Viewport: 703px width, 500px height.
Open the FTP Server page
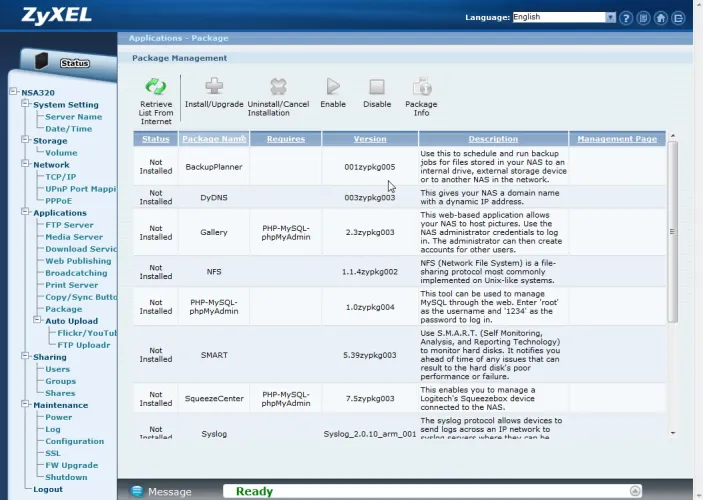69,225
